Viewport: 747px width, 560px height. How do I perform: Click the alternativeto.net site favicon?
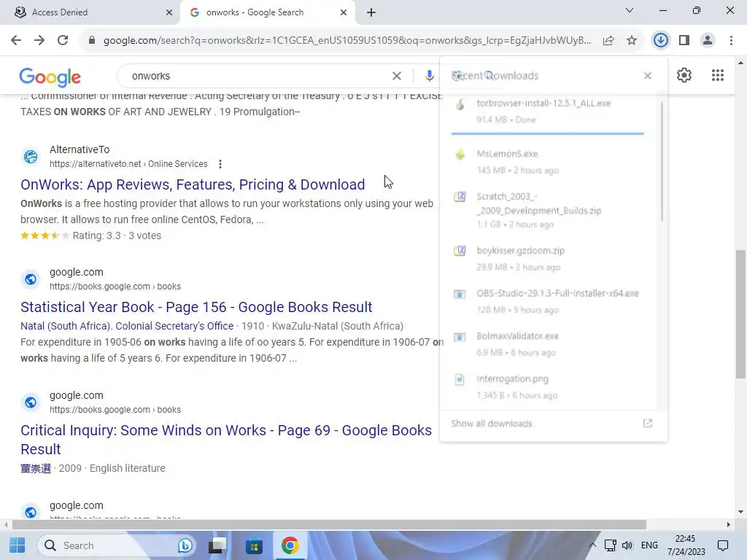pos(31,157)
